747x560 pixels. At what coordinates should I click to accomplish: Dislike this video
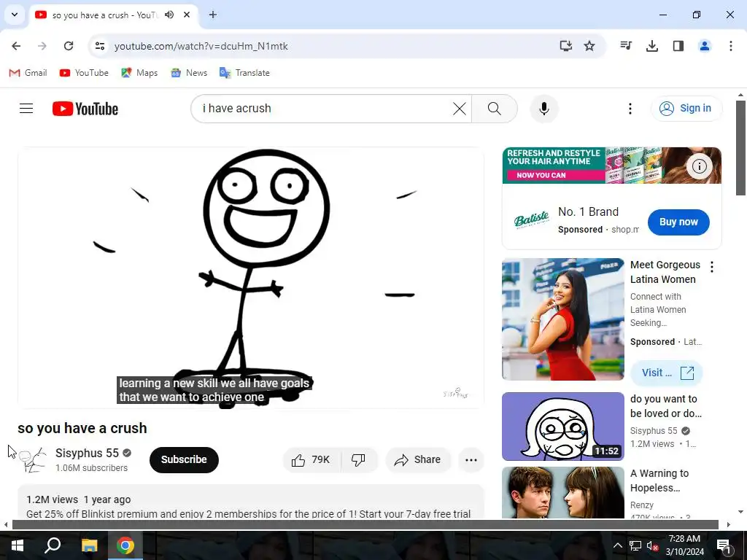(359, 459)
